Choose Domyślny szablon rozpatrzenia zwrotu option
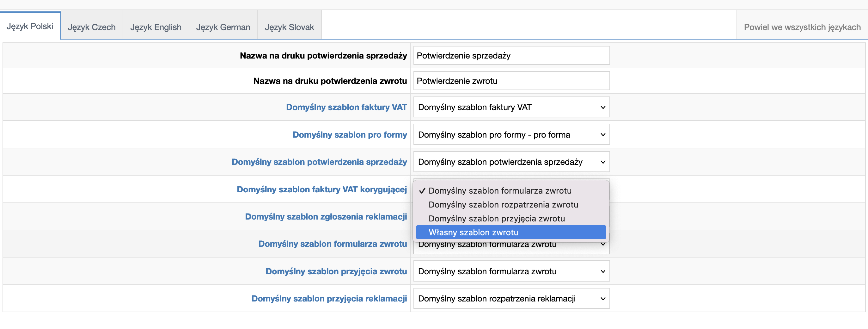 coord(511,204)
